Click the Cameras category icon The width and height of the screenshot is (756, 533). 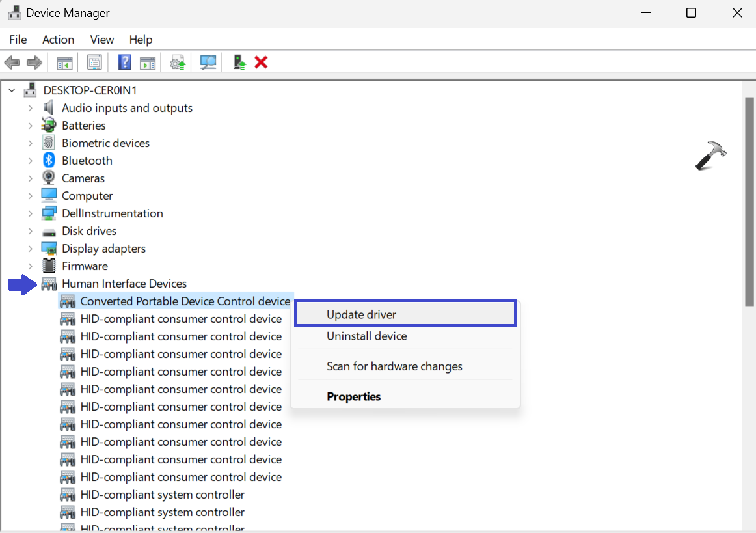pyautogui.click(x=49, y=178)
